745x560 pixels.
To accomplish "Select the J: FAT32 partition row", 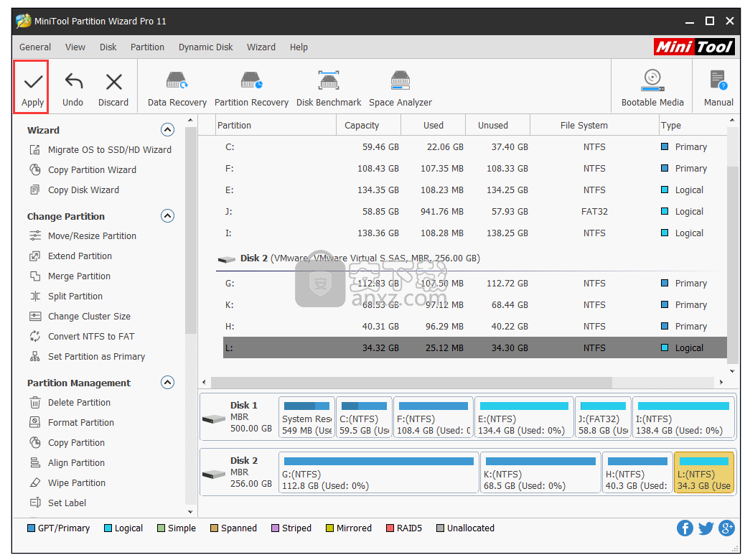I will (474, 212).
